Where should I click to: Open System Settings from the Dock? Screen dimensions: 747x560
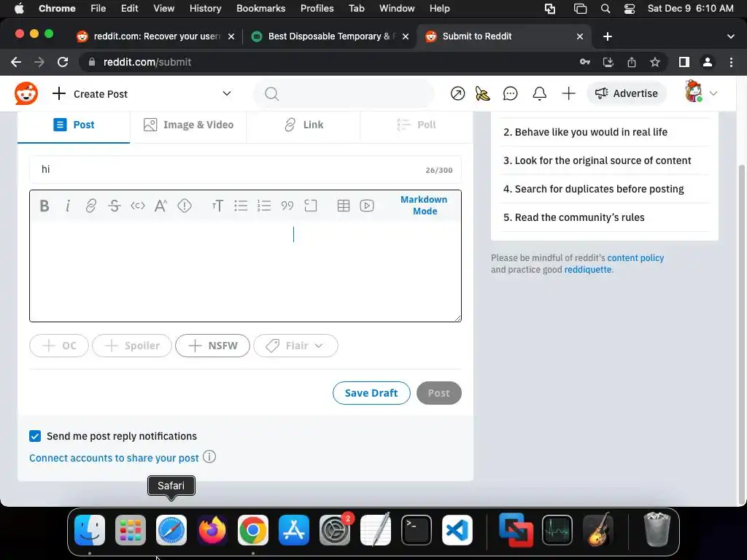335,530
